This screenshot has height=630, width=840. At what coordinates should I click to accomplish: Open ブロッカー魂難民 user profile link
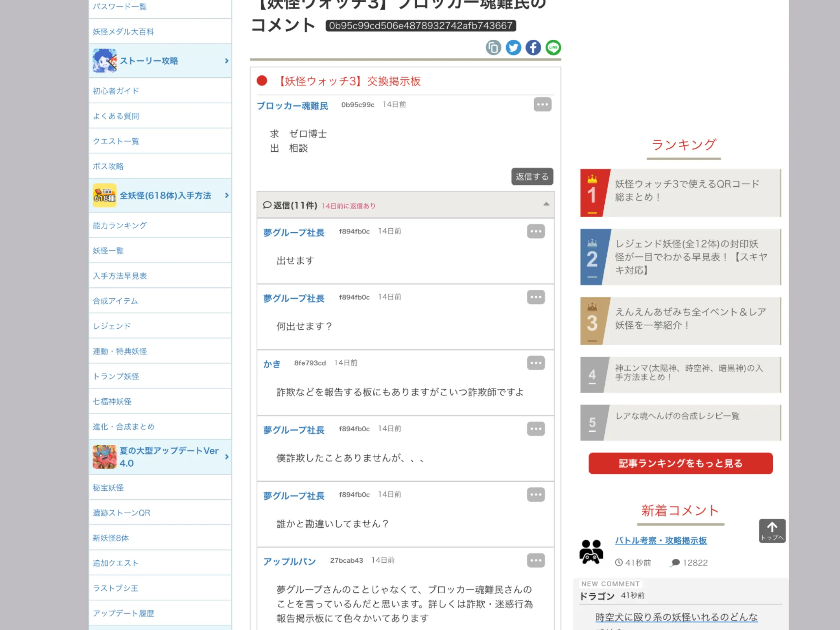click(292, 106)
